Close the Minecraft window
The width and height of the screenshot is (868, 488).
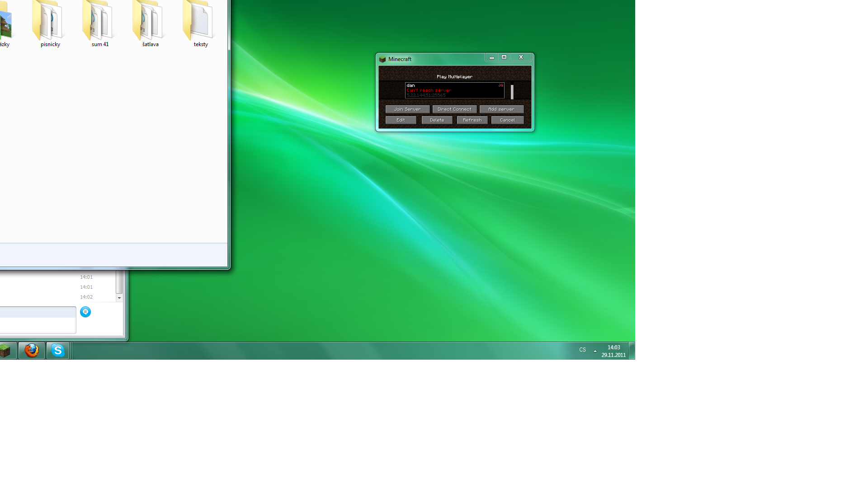pyautogui.click(x=521, y=57)
